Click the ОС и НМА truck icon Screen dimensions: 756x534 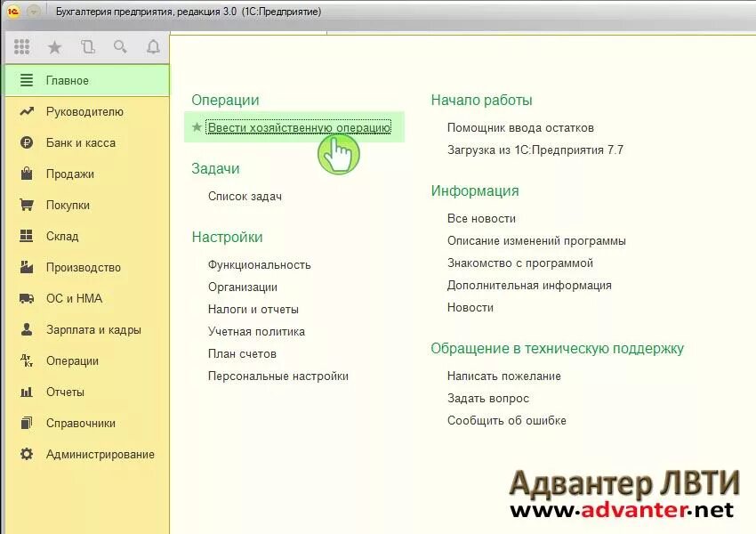click(27, 299)
